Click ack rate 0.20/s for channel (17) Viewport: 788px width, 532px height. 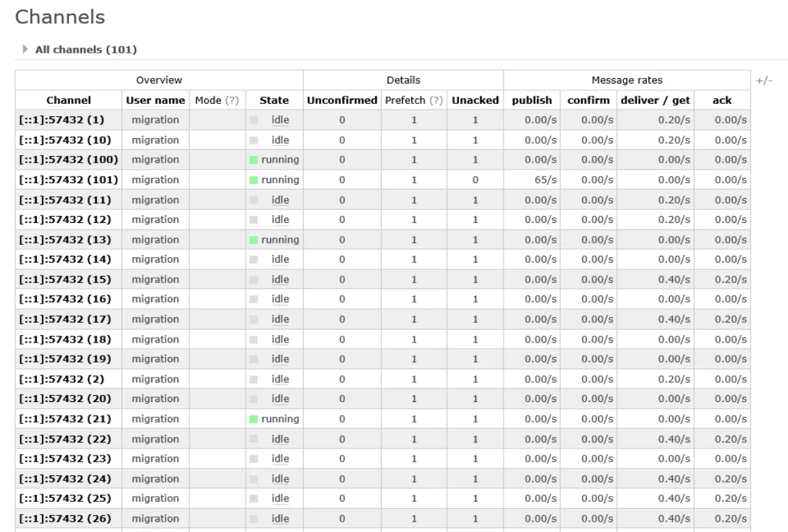[731, 319]
